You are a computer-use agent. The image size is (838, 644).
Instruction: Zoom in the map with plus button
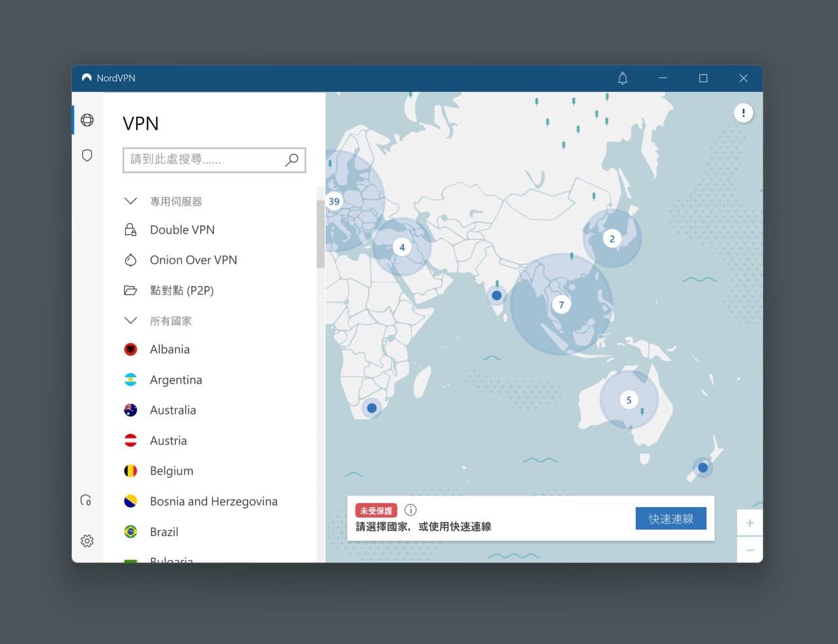(750, 523)
